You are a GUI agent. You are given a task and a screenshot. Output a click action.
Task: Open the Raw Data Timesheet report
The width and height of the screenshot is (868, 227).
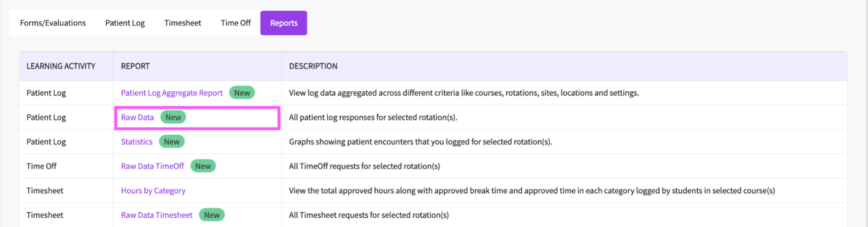(x=157, y=215)
